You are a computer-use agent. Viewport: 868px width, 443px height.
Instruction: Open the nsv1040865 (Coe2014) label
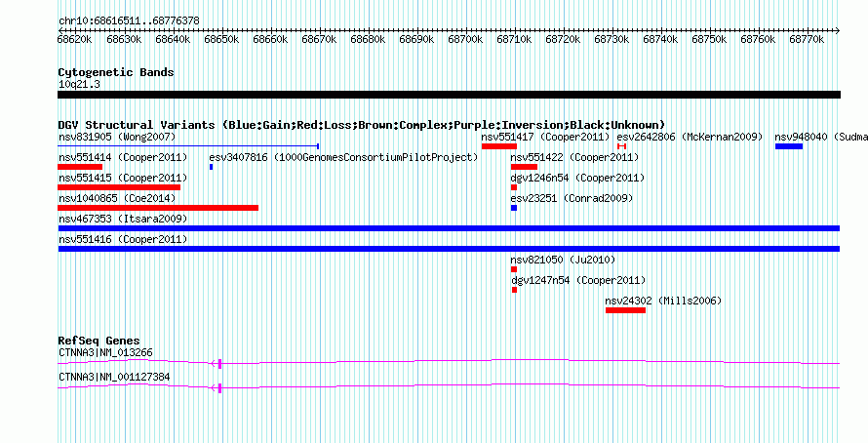tap(117, 198)
